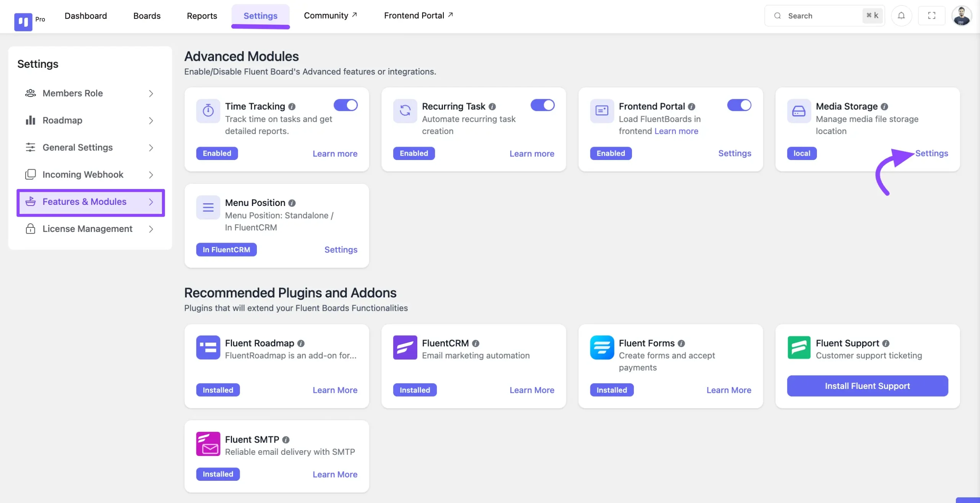Click inline Learn more in Frontend Portal description
Image resolution: width=980 pixels, height=503 pixels.
676,131
